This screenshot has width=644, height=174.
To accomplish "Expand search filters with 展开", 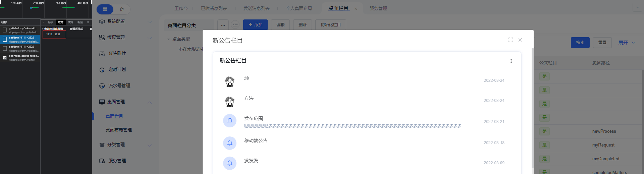I will 626,43.
